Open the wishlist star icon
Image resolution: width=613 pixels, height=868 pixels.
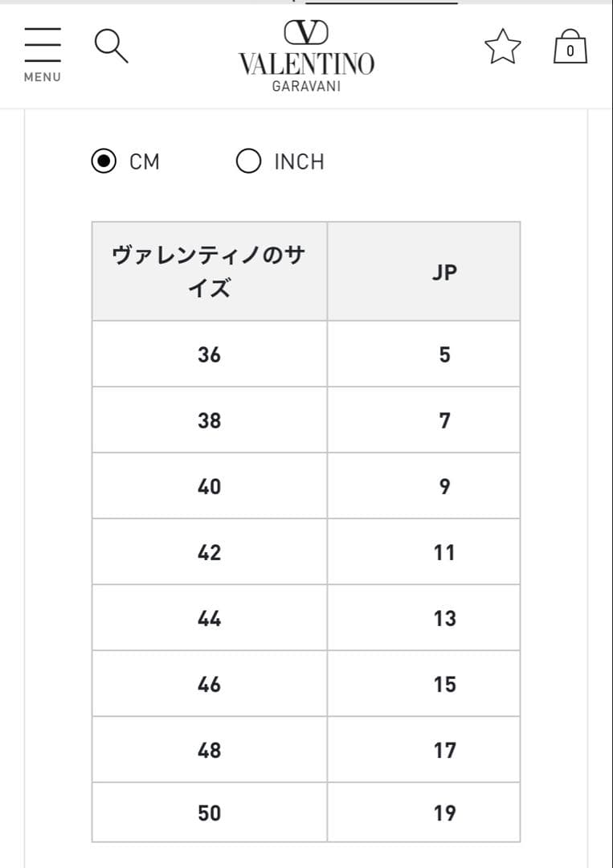tap(502, 47)
